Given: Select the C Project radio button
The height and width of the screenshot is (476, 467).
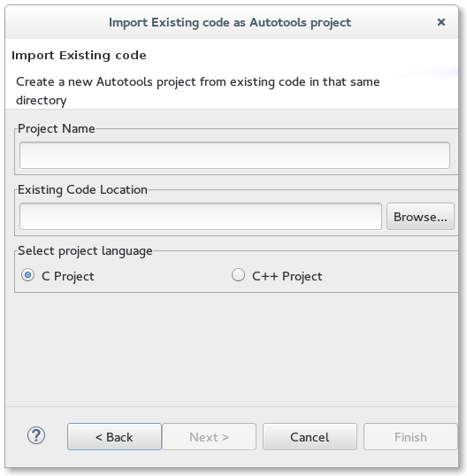Looking at the screenshot, I should tap(28, 275).
